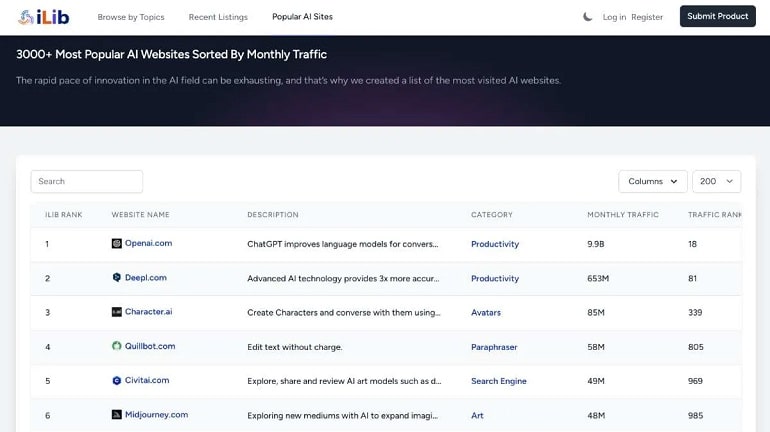770x432 pixels.
Task: Open the Search Engine category link
Action: pos(498,381)
